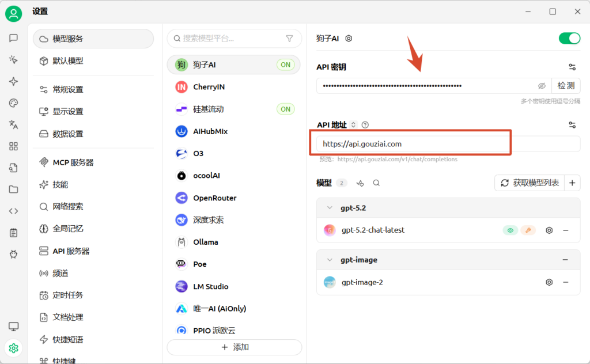Open MCP 服务器 settings section
This screenshot has height=364, width=590.
tap(93, 162)
